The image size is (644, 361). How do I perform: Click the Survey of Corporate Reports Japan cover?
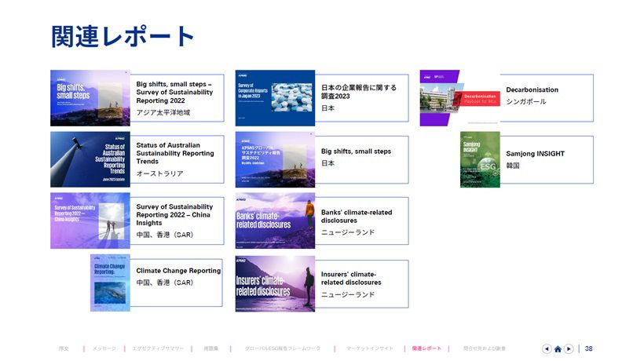click(x=275, y=98)
